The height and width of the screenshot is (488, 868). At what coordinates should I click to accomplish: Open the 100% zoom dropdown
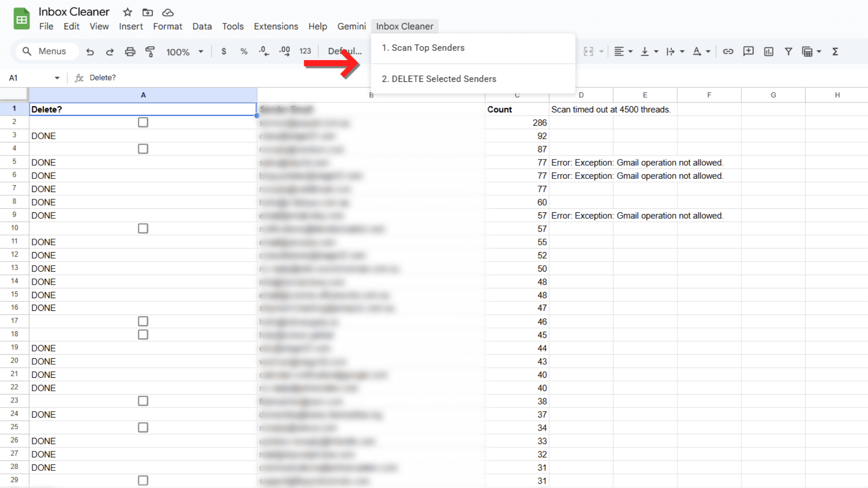click(184, 52)
